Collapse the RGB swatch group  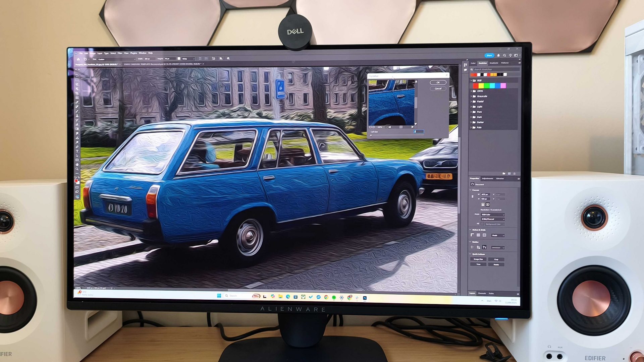[471, 81]
